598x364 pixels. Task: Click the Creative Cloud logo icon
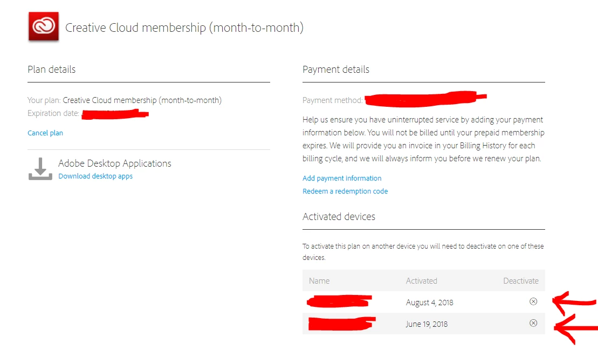point(44,26)
